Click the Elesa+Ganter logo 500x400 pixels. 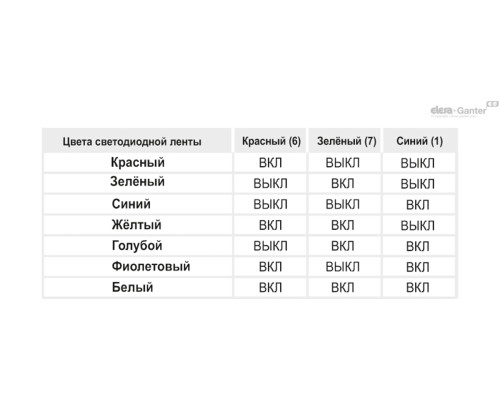click(464, 109)
